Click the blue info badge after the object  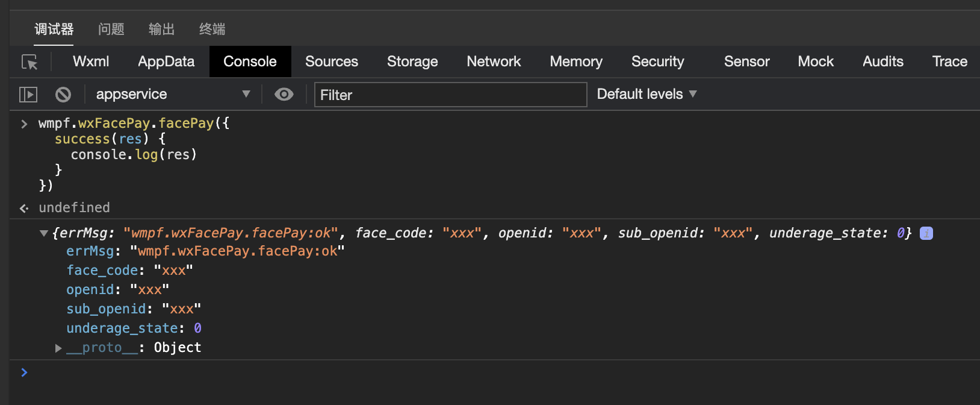pyautogui.click(x=926, y=233)
